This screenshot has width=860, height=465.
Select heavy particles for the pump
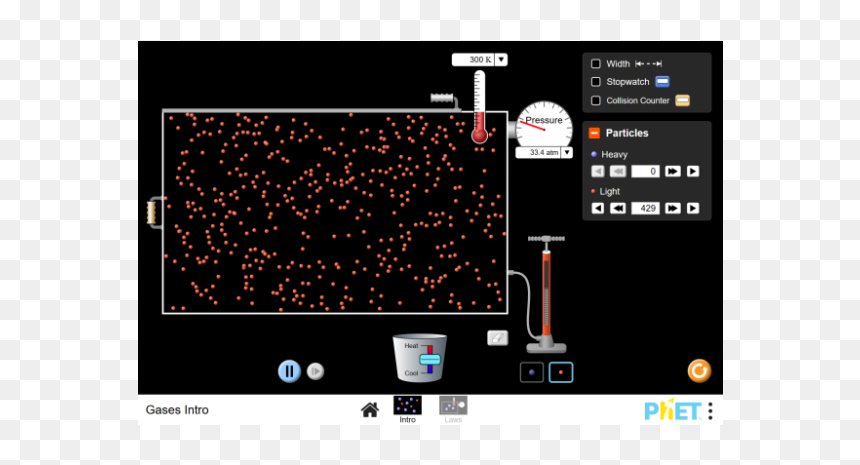pyautogui.click(x=531, y=372)
